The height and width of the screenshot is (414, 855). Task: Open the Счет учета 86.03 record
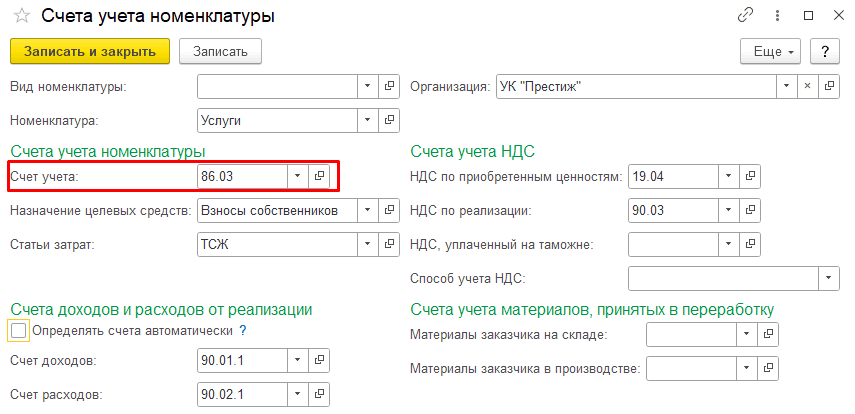[x=320, y=176]
